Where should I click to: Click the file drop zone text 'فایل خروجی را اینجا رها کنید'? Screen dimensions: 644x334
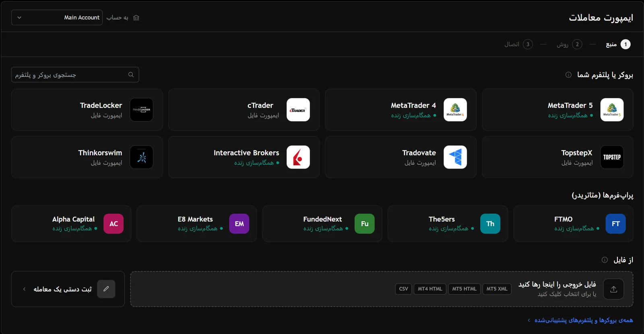click(557, 285)
